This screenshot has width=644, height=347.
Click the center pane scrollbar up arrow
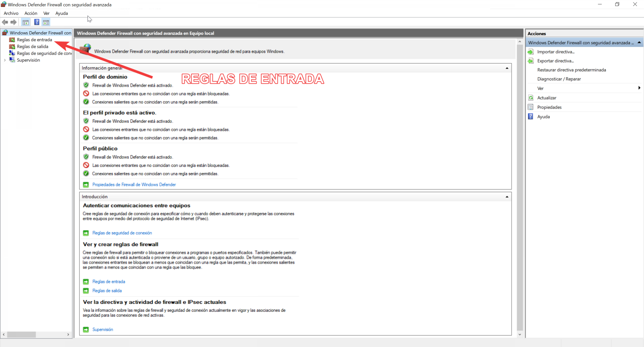520,42
